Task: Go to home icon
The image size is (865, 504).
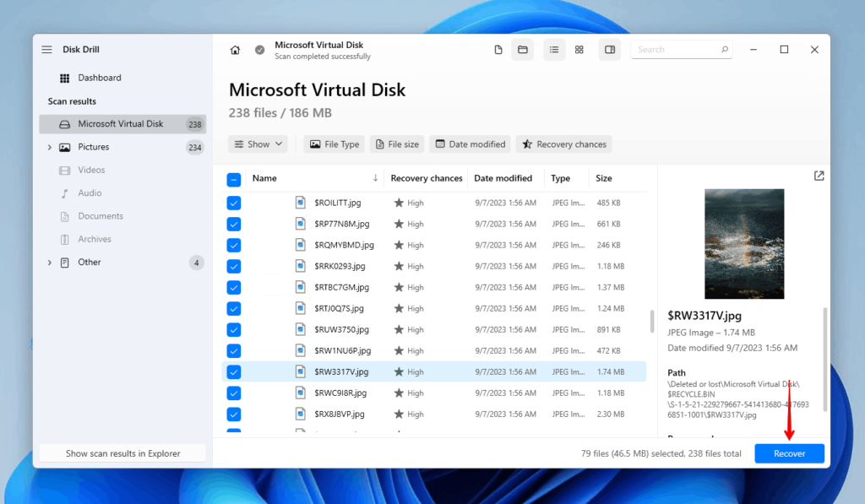Action: [x=235, y=50]
